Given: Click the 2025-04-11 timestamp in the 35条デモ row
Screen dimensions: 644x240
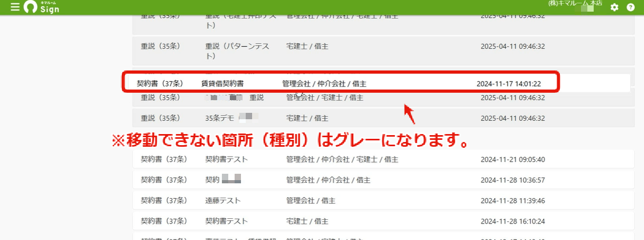Looking at the screenshot, I should 513,118.
